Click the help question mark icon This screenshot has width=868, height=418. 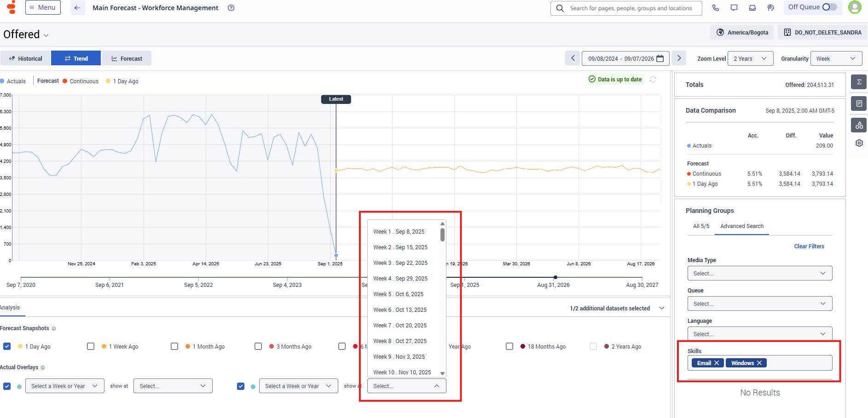[231, 8]
